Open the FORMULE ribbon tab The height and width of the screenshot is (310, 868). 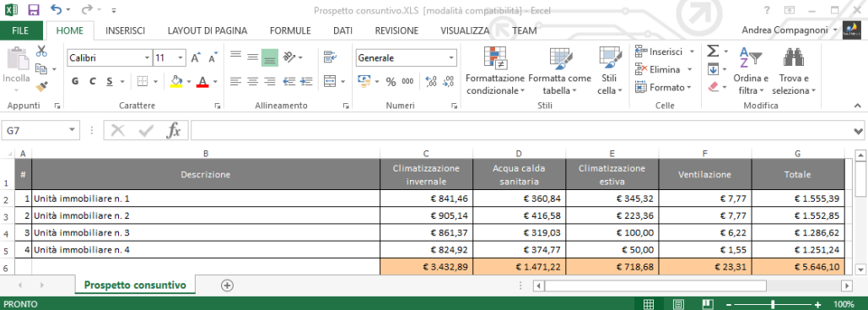[x=290, y=31]
